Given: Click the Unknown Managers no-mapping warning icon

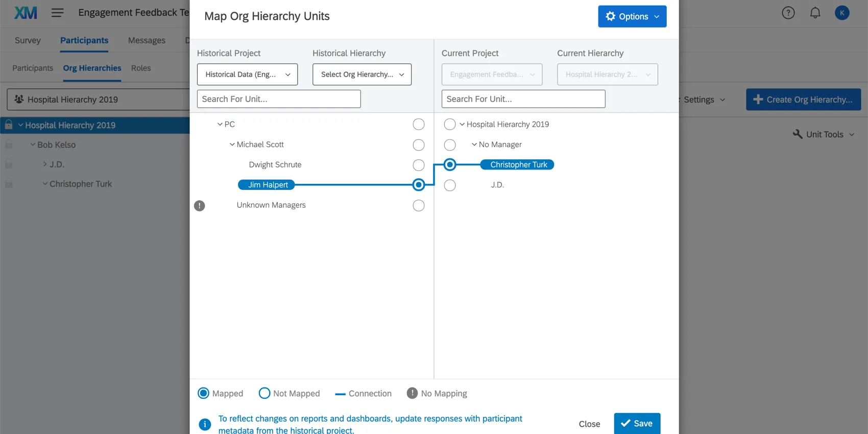Looking at the screenshot, I should [x=200, y=206].
